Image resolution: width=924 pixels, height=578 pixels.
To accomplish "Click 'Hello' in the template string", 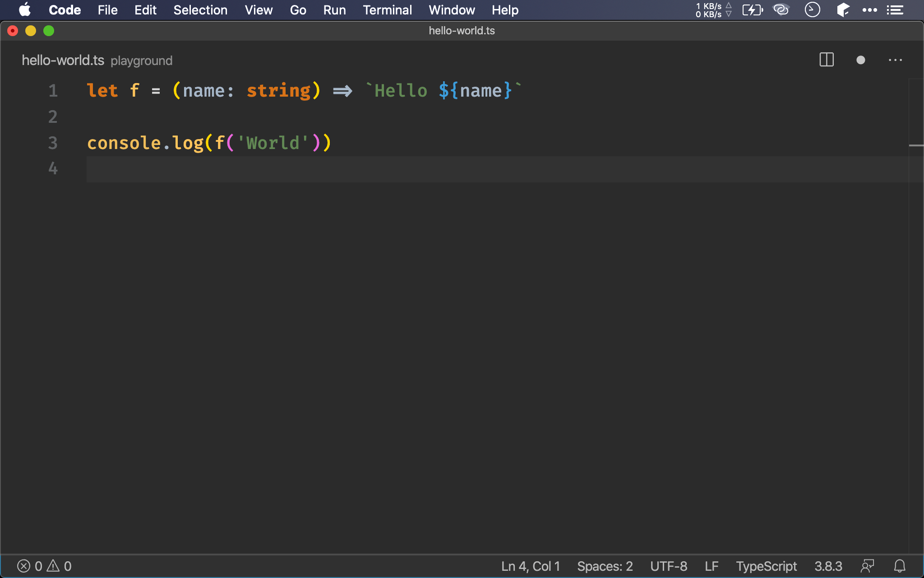I will click(401, 91).
